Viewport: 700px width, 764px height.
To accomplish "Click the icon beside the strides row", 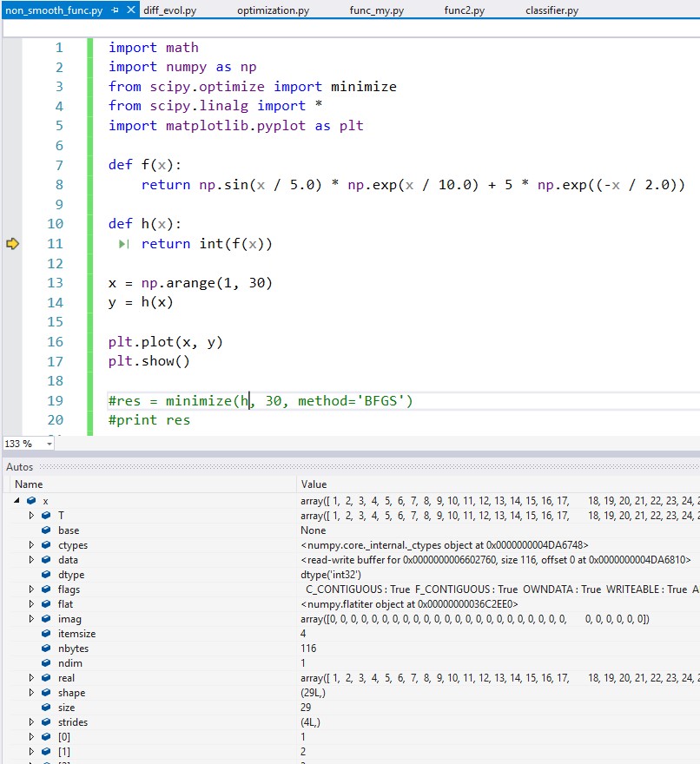I will [46, 721].
